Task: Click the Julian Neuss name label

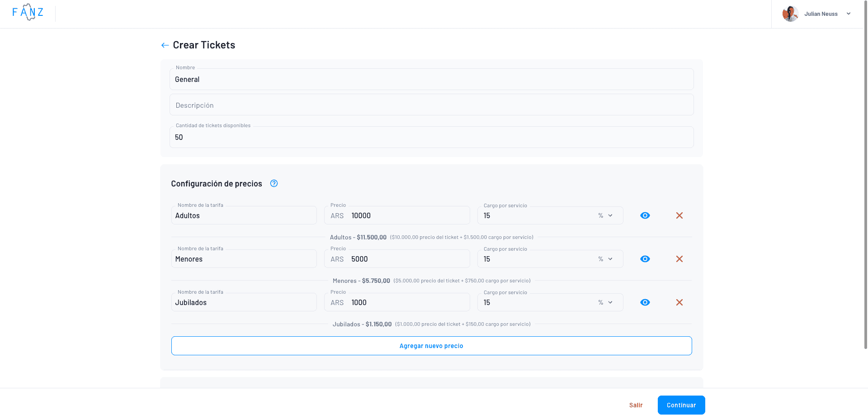Action: (821, 14)
